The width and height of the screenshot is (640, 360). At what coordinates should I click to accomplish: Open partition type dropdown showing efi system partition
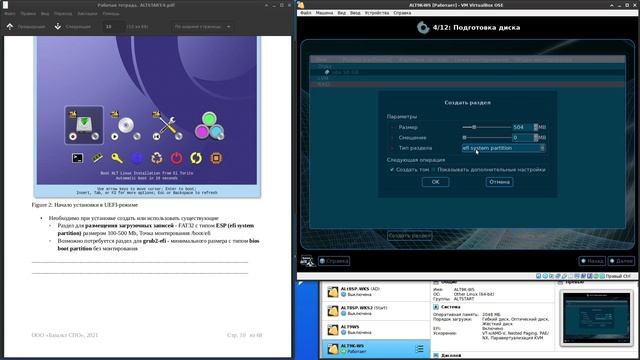(x=503, y=148)
